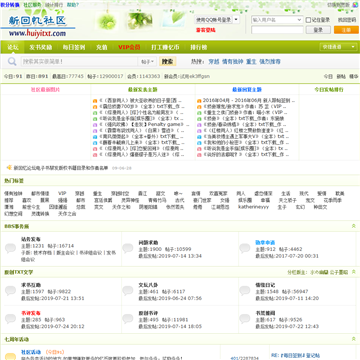Click the 最新回复主题 column header
This screenshot has height=360, width=360.
tap(247, 89)
